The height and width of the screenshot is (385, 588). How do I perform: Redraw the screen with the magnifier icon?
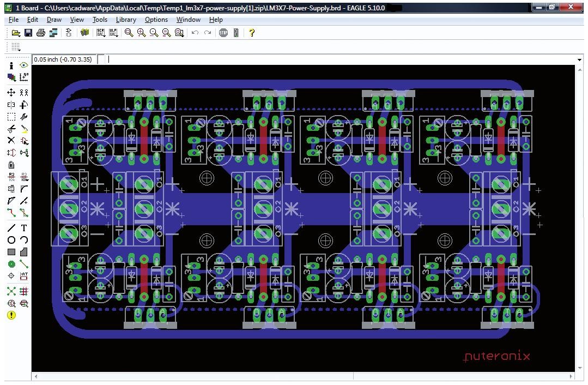pyautogui.click(x=167, y=33)
